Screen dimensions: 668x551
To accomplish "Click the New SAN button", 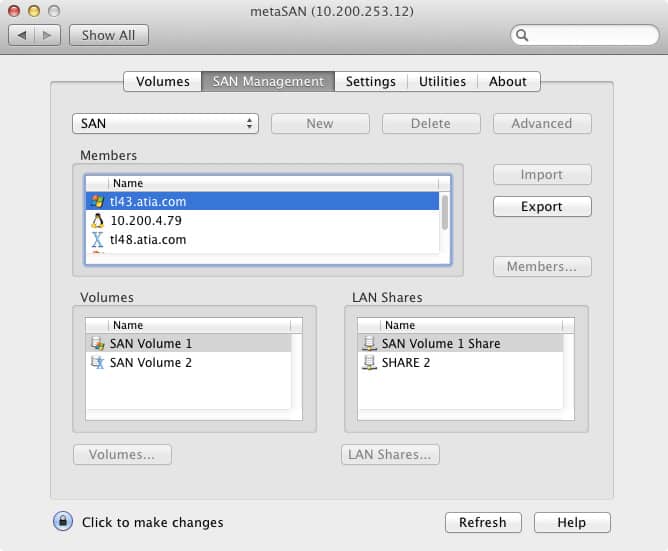I will click(x=320, y=124).
